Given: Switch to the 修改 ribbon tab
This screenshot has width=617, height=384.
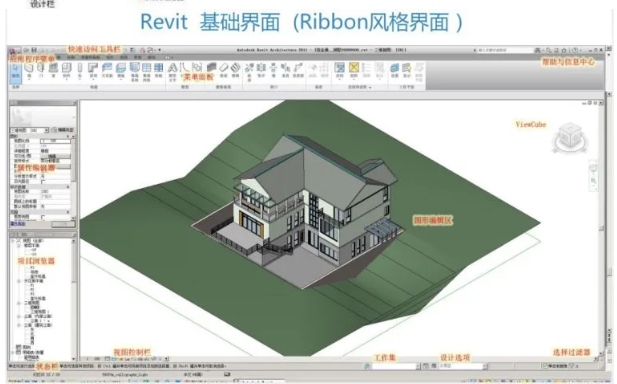Looking at the screenshot, I should (x=151, y=57).
